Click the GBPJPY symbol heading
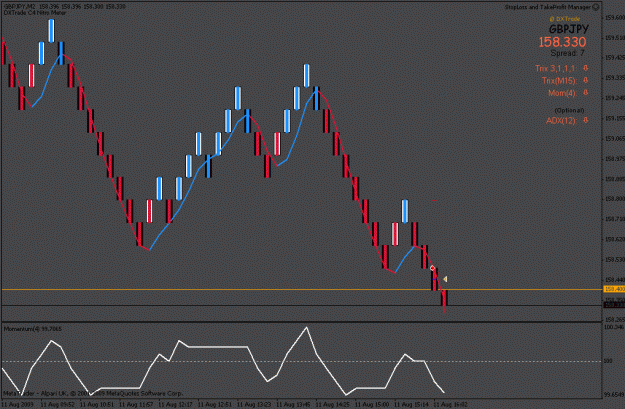This screenshot has width=625, height=409. click(568, 29)
